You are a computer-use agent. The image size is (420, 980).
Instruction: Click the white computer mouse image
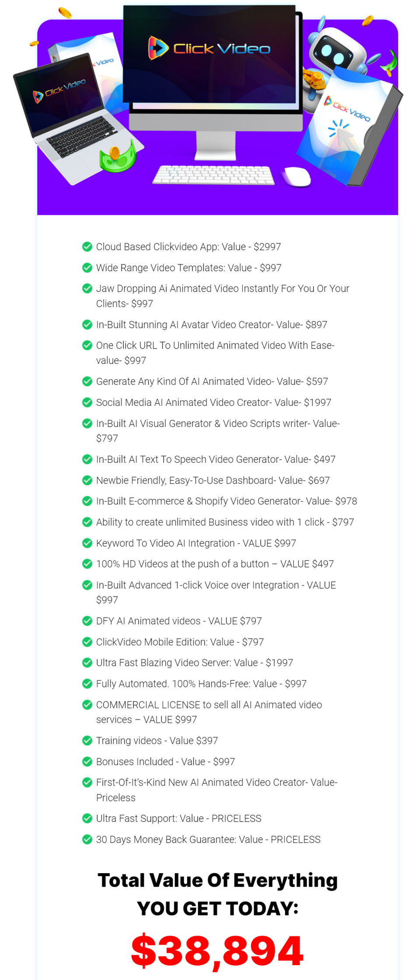coord(297,176)
